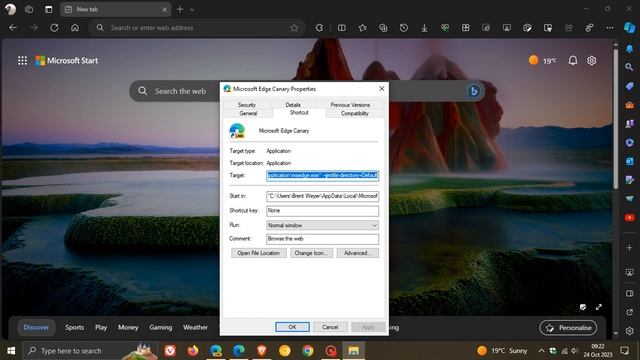The width and height of the screenshot is (640, 360).
Task: Click the Change Icon button
Action: click(311, 253)
